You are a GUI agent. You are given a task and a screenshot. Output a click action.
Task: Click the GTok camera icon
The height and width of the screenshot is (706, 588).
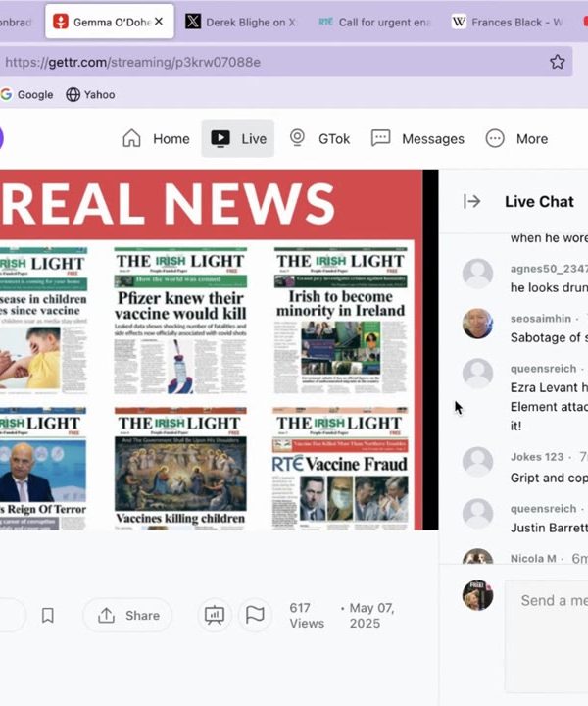[x=297, y=138]
